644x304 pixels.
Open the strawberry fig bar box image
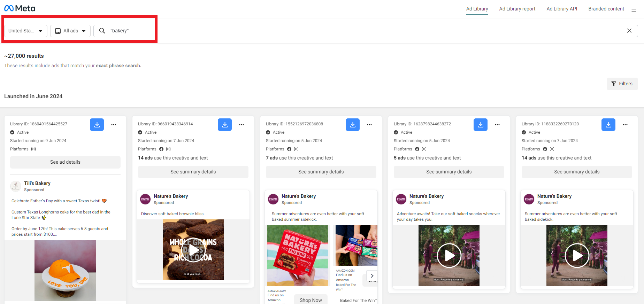[x=298, y=256]
